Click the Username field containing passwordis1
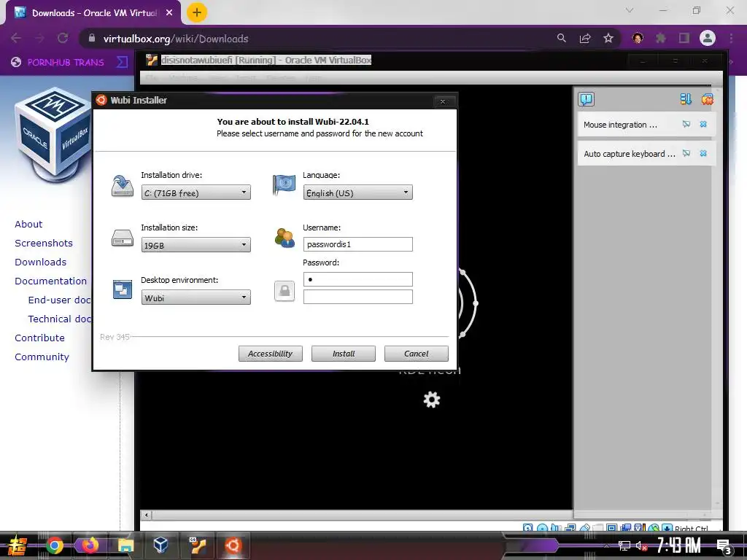 (357, 244)
